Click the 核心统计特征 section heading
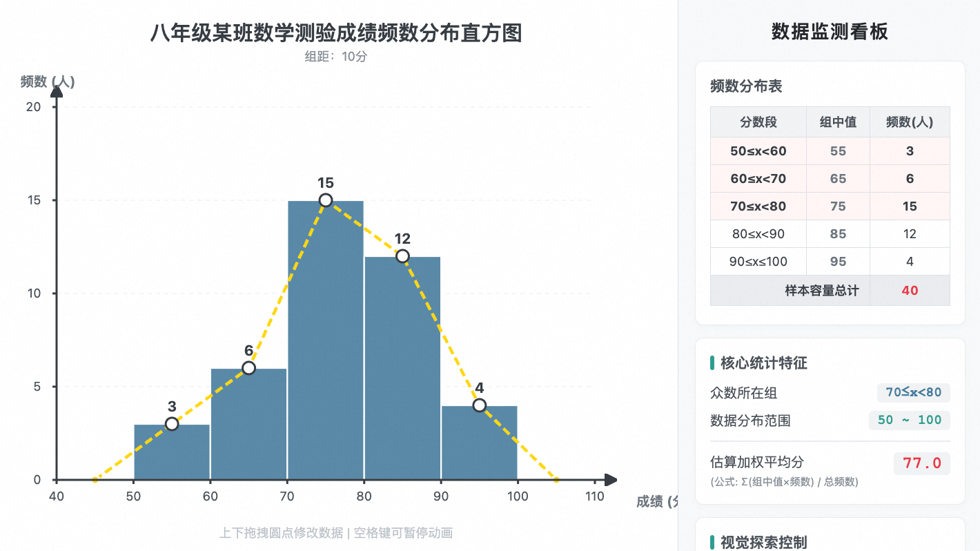The height and width of the screenshot is (551, 980). click(764, 363)
